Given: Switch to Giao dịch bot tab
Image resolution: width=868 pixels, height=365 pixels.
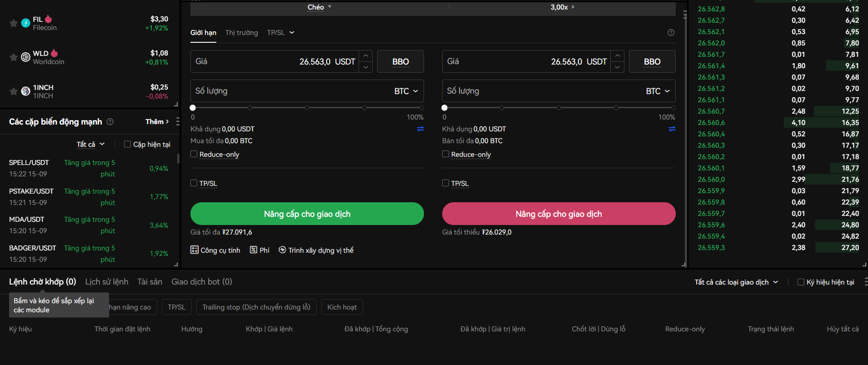Looking at the screenshot, I should pyautogui.click(x=202, y=282).
